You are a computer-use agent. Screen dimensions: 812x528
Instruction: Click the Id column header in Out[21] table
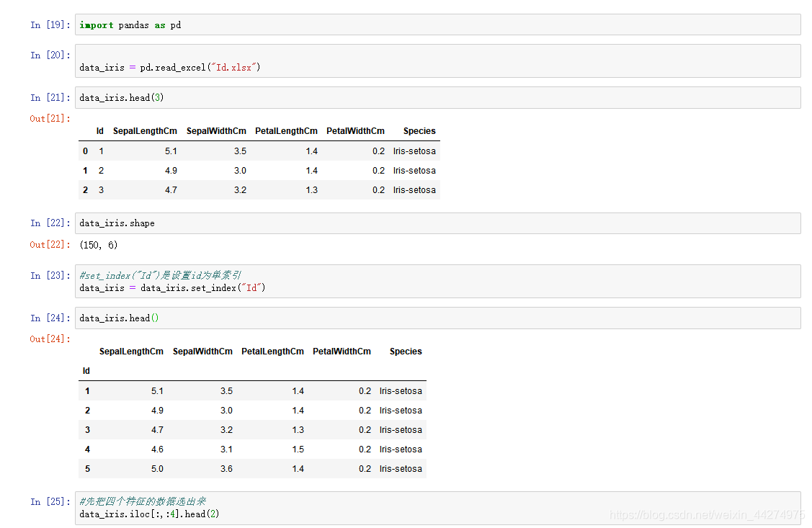(x=100, y=131)
